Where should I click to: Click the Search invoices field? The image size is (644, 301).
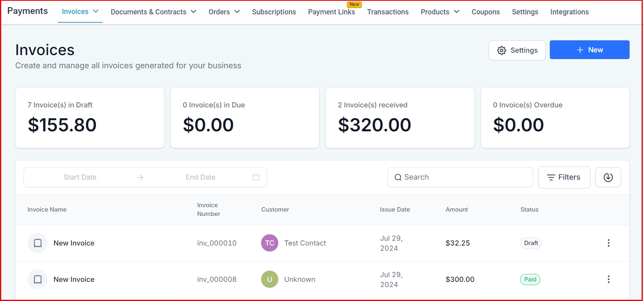coord(460,177)
